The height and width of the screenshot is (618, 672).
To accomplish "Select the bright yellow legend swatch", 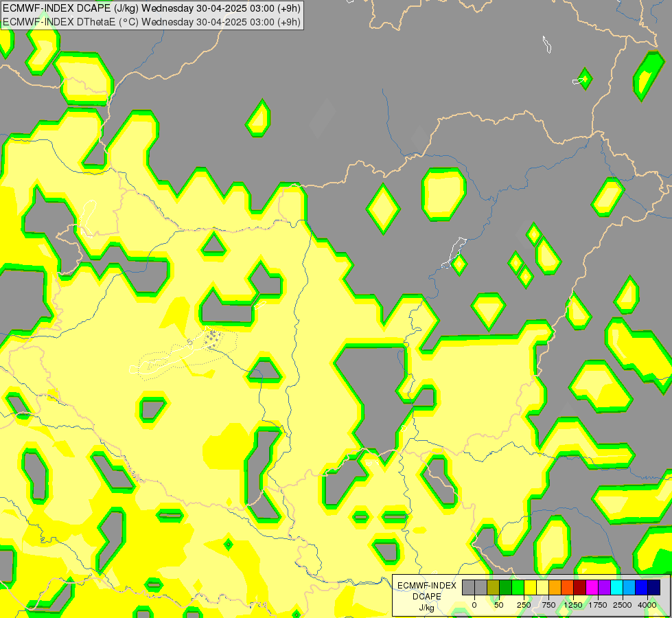I will point(530,588).
